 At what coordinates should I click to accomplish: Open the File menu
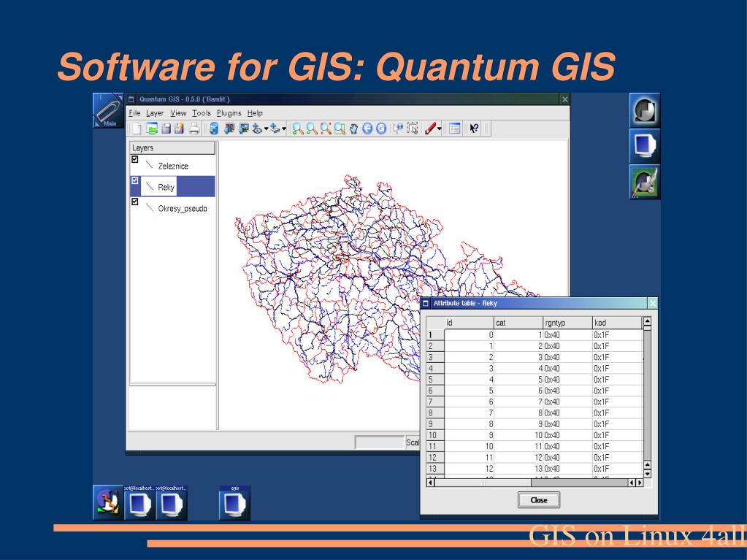(134, 113)
